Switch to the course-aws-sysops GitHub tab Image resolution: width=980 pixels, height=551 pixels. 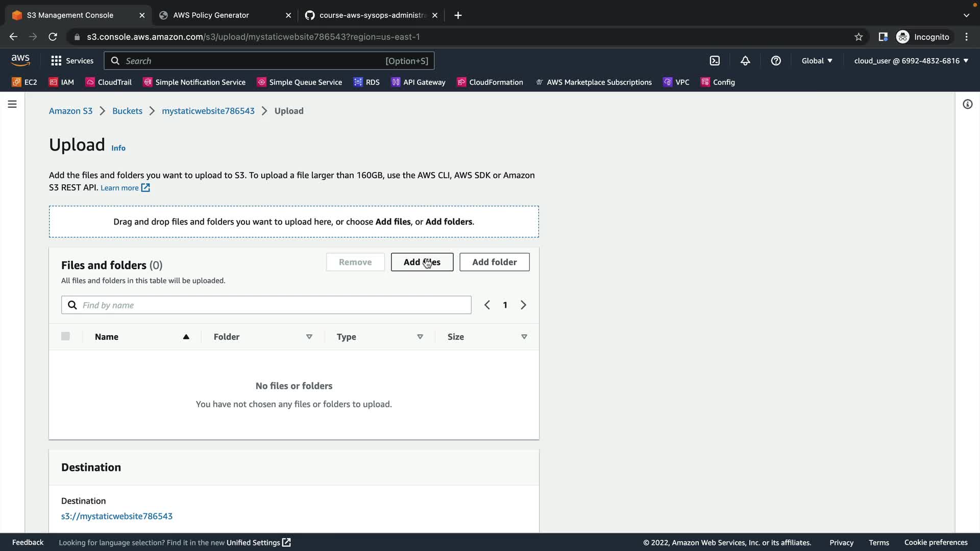(372, 15)
